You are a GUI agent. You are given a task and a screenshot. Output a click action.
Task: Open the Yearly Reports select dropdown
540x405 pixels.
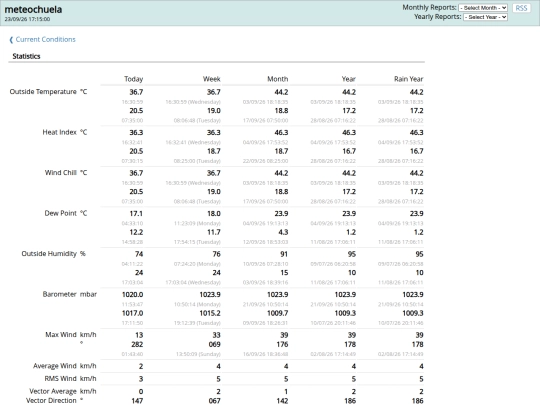pos(485,17)
